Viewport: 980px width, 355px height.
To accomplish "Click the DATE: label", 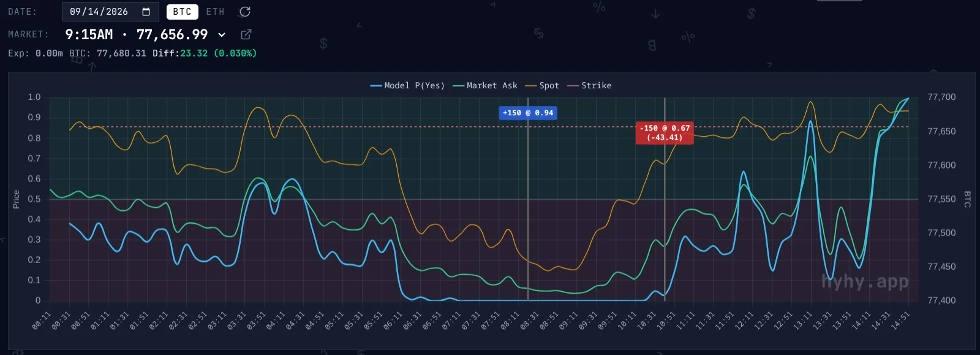I will coord(23,12).
